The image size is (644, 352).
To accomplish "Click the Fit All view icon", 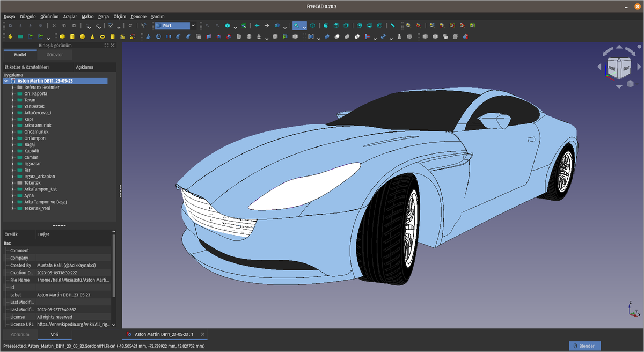I will pyautogui.click(x=208, y=25).
